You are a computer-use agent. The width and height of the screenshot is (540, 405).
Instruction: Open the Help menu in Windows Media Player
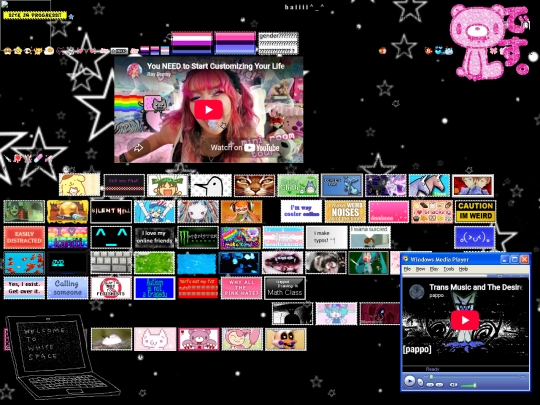pyautogui.click(x=463, y=269)
